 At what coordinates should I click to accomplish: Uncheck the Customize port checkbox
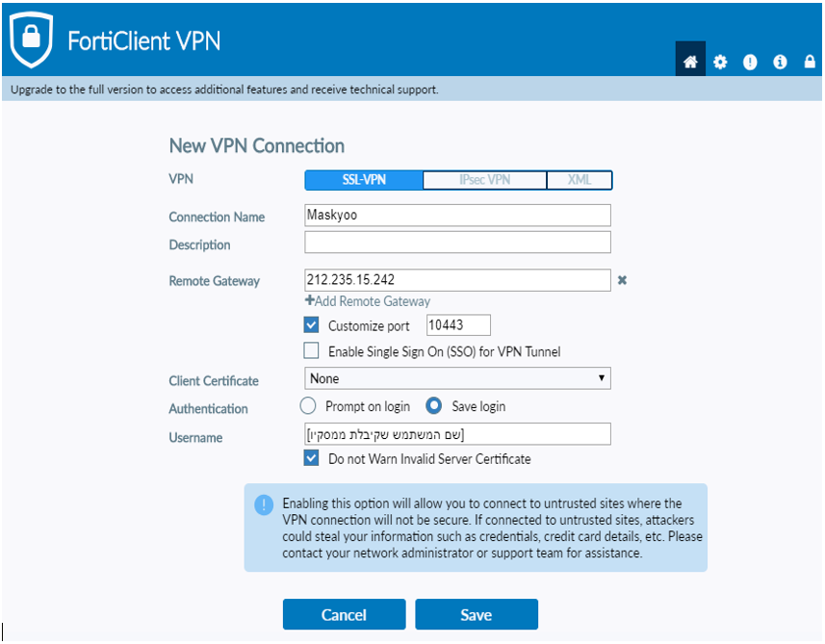pos(311,324)
